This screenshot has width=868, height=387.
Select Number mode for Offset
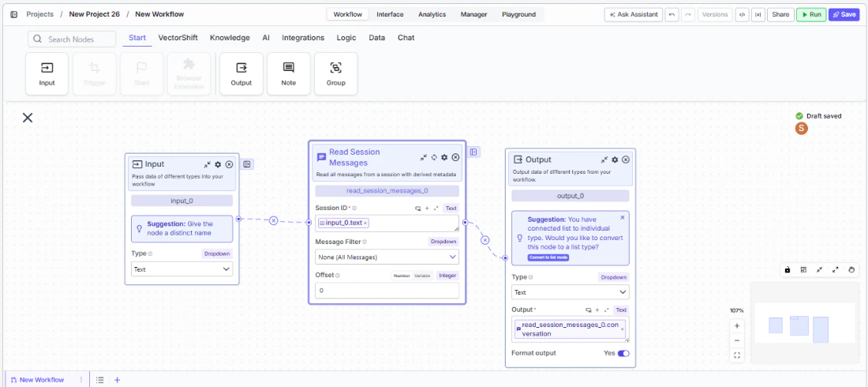pyautogui.click(x=402, y=276)
